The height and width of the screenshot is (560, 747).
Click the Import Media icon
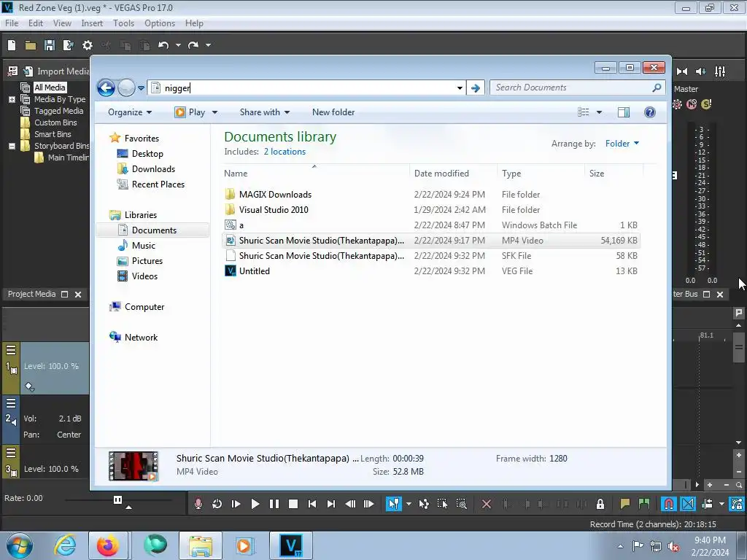28,71
